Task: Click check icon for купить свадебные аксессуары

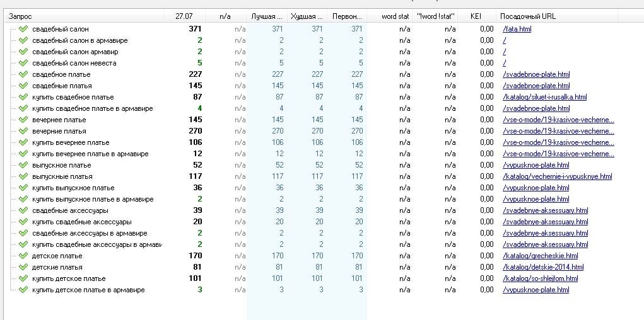Action: click(x=23, y=222)
